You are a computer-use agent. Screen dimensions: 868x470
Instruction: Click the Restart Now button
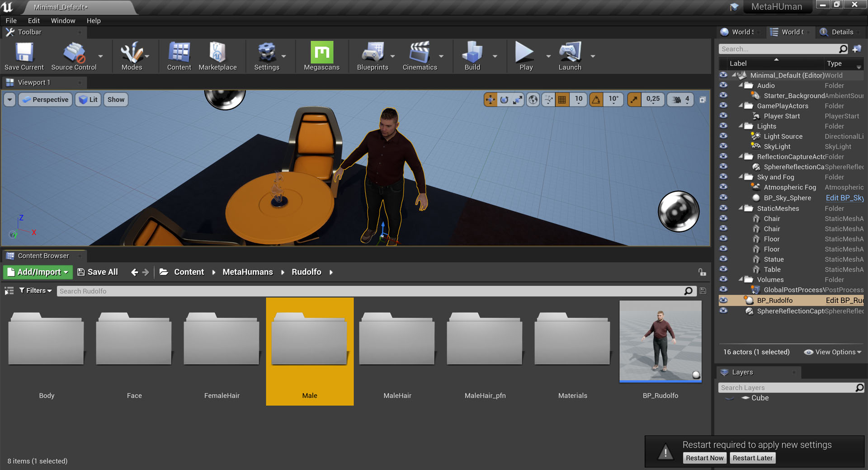(704, 458)
